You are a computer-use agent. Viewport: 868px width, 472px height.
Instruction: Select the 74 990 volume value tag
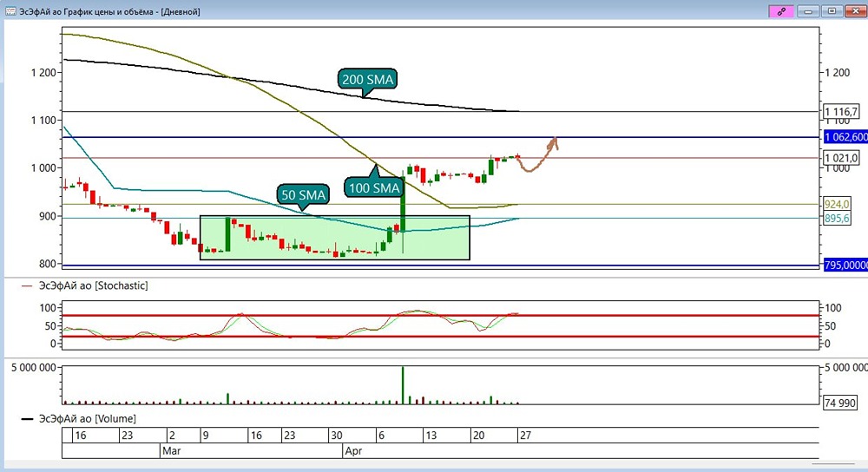(x=839, y=403)
